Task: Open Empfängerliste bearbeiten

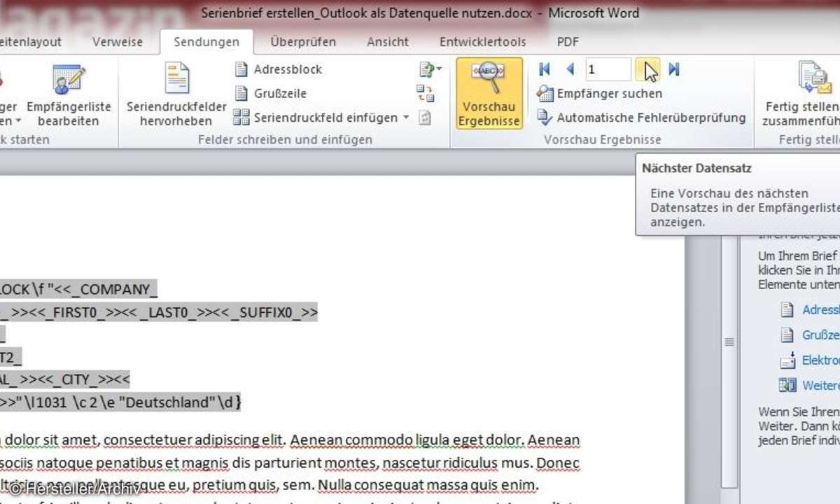Action: coord(69,94)
